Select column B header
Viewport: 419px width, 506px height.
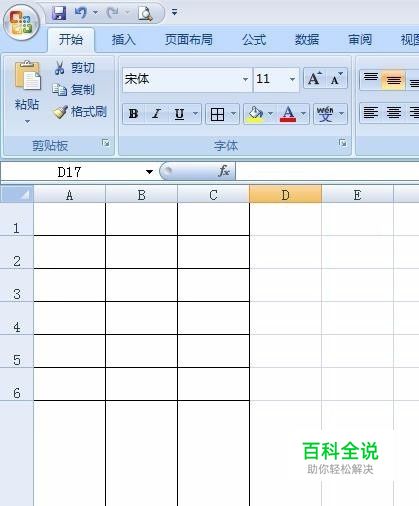click(141, 195)
